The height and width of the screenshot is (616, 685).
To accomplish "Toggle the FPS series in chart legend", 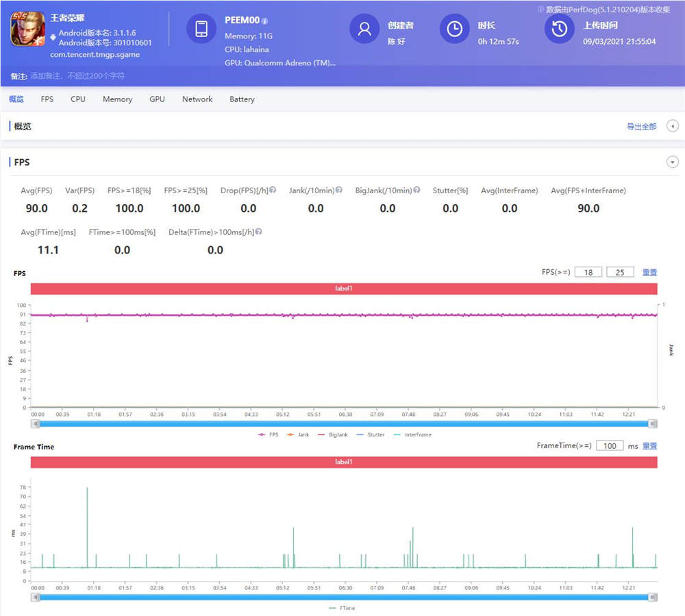I will coord(269,434).
